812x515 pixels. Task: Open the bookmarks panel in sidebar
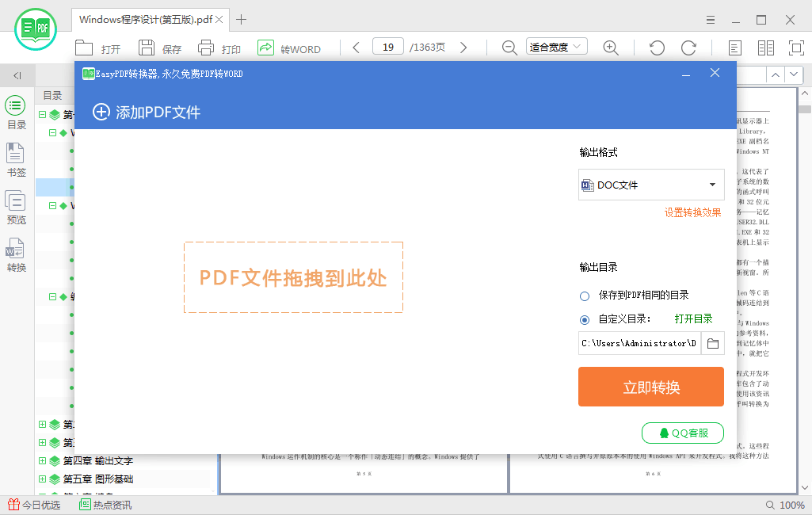(16, 160)
